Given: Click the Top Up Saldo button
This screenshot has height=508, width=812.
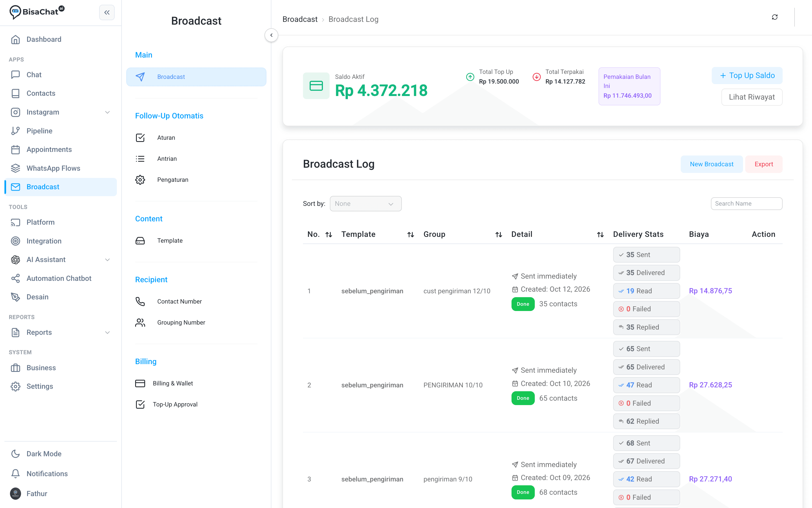Looking at the screenshot, I should 747,76.
